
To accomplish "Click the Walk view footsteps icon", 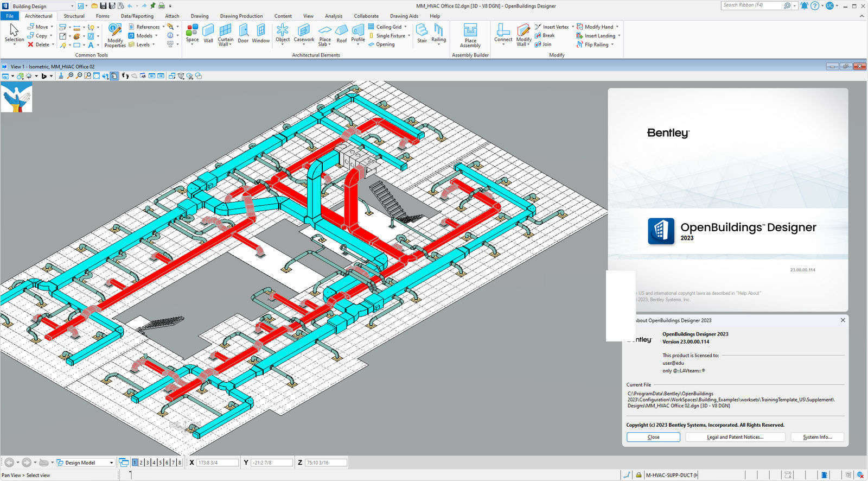I will tap(125, 76).
